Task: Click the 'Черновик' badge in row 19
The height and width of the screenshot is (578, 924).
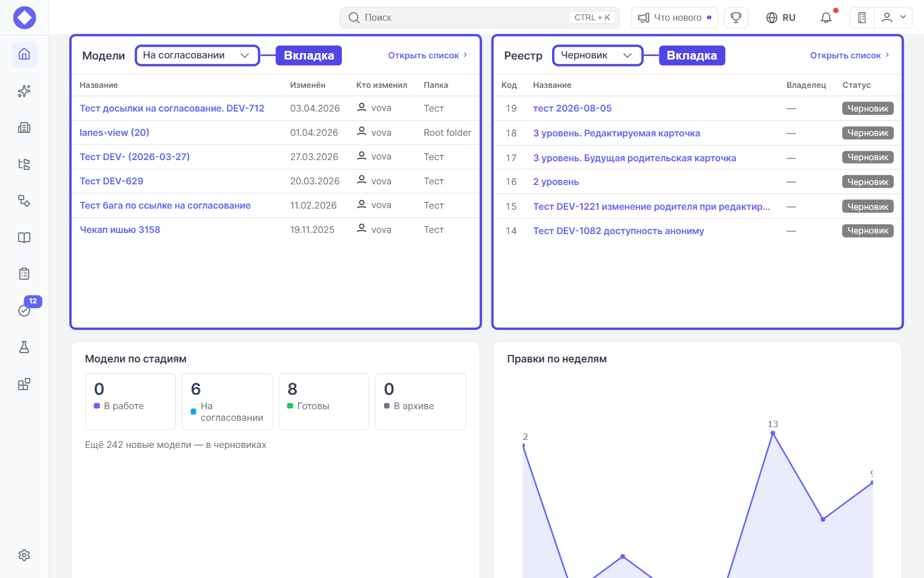Action: 868,108
